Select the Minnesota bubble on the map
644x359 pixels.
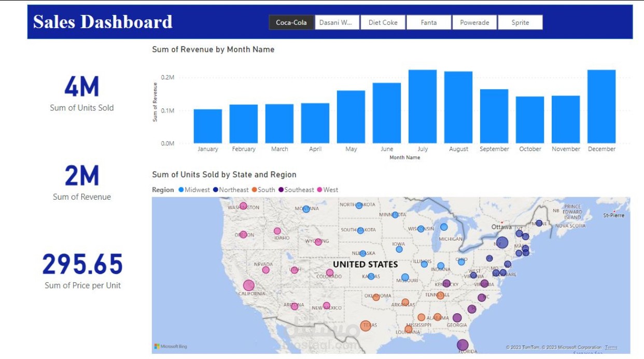pos(395,215)
